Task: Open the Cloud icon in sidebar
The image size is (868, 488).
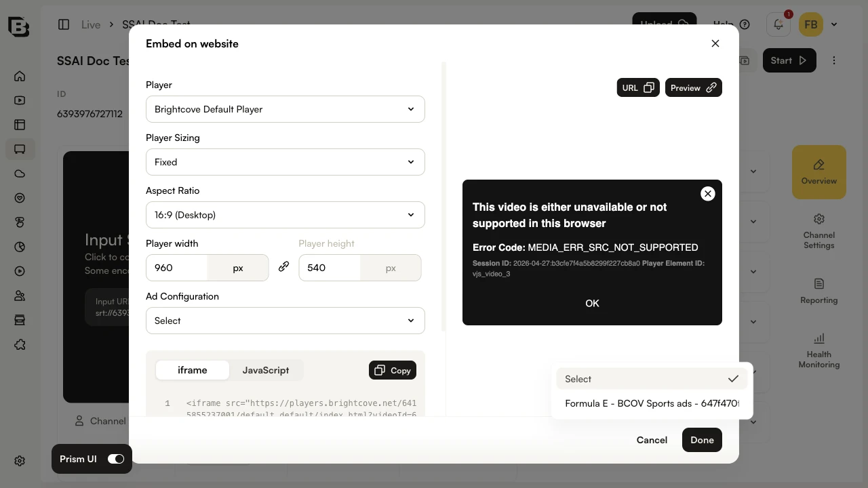Action: pyautogui.click(x=20, y=174)
